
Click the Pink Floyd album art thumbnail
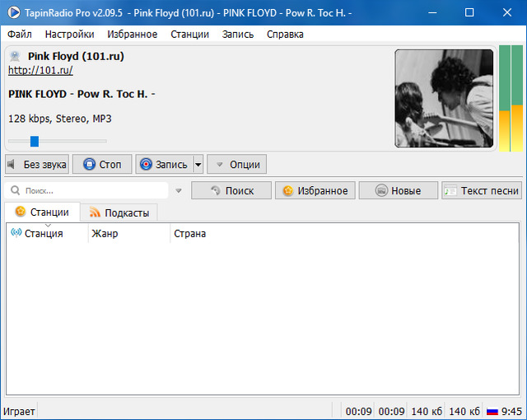point(444,98)
